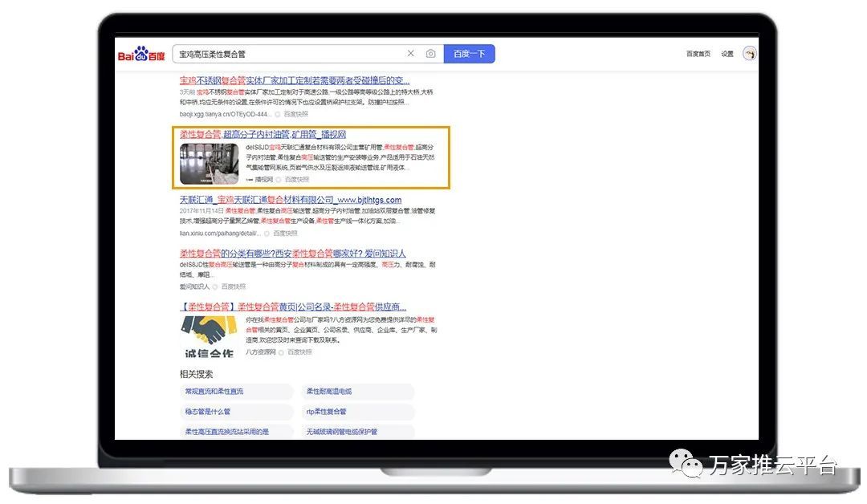The height and width of the screenshot is (504, 867).
Task: Focus the search input field
Action: (x=289, y=54)
